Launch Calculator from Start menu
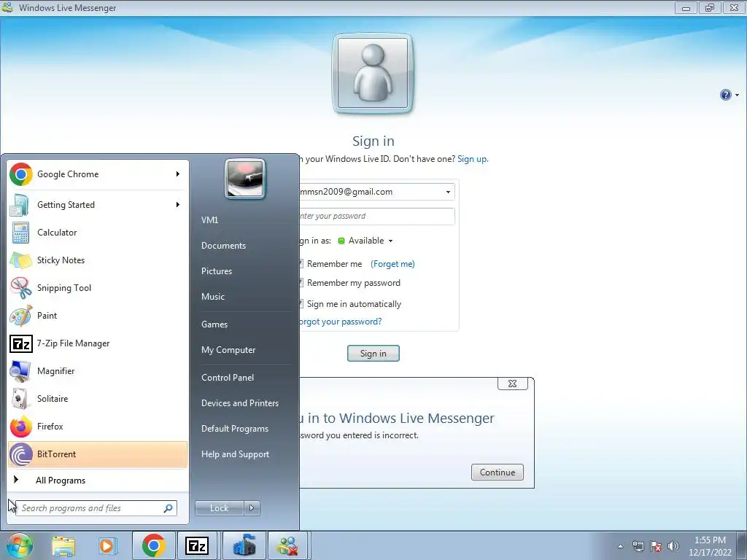 click(98, 233)
